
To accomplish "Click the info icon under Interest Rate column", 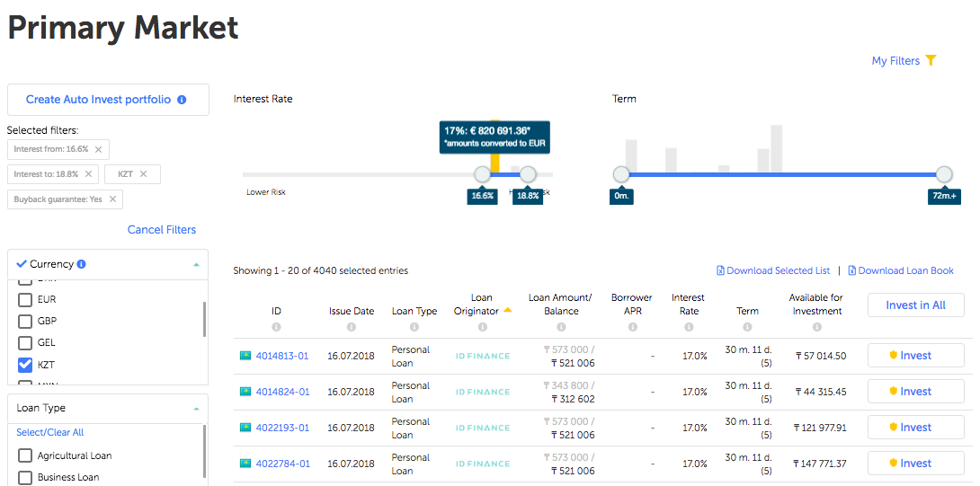I will pos(688,327).
